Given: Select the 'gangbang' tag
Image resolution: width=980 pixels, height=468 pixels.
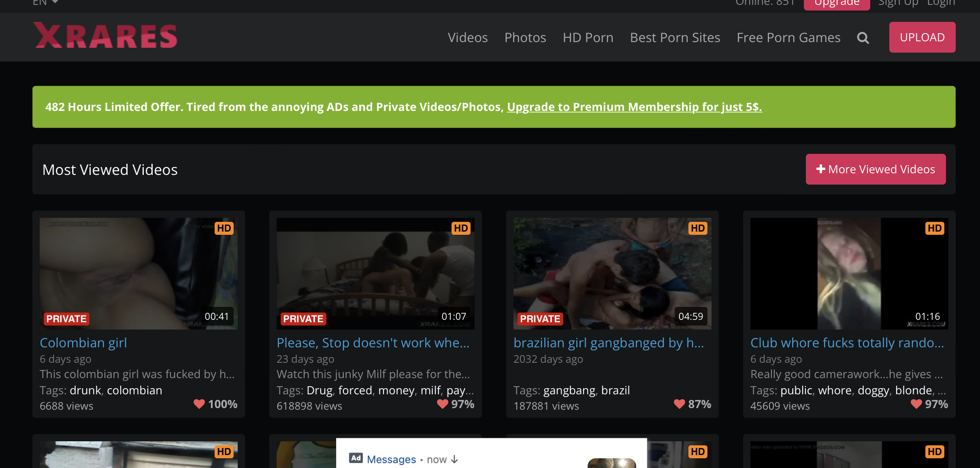Looking at the screenshot, I should [569, 391].
